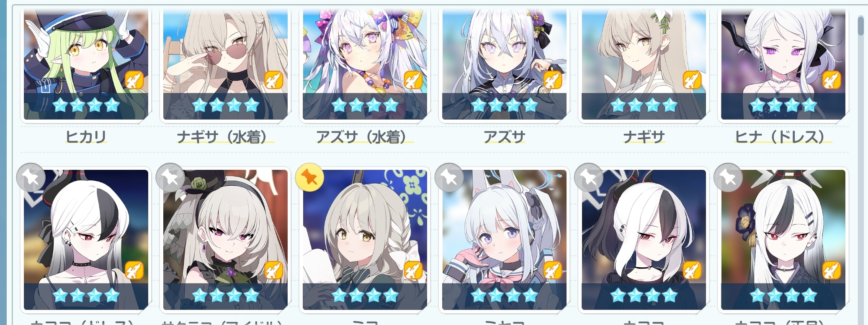Select the ヒナ(ドレス) character portrait
The image size is (868, 325).
[783, 65]
